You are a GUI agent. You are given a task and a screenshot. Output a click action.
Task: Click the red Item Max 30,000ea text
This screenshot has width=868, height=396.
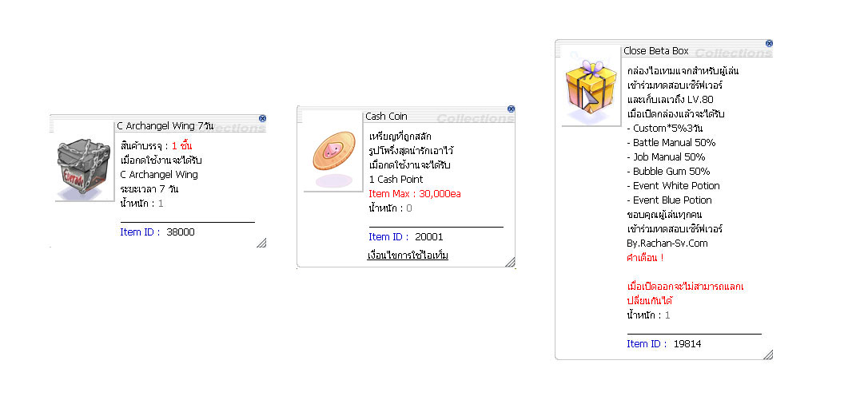pyautogui.click(x=415, y=194)
